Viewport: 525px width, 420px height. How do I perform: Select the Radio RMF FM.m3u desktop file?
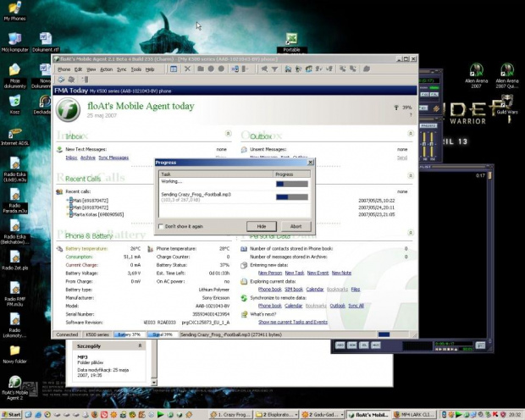pos(14,294)
